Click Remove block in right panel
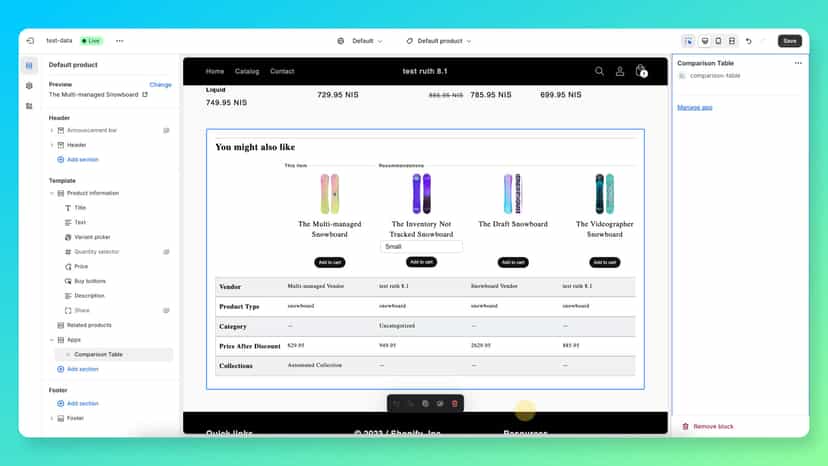This screenshot has height=466, width=828. [x=708, y=426]
